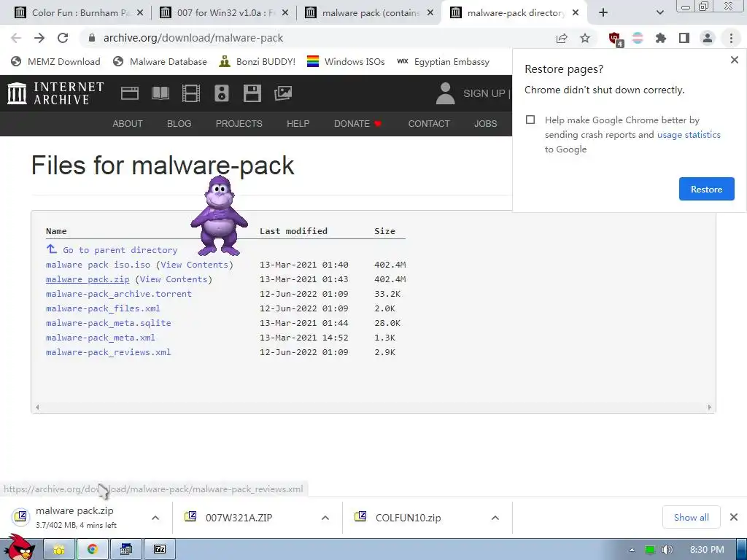The height and width of the screenshot is (560, 747).
Task: Open the HELP menu item
Action: coord(298,124)
